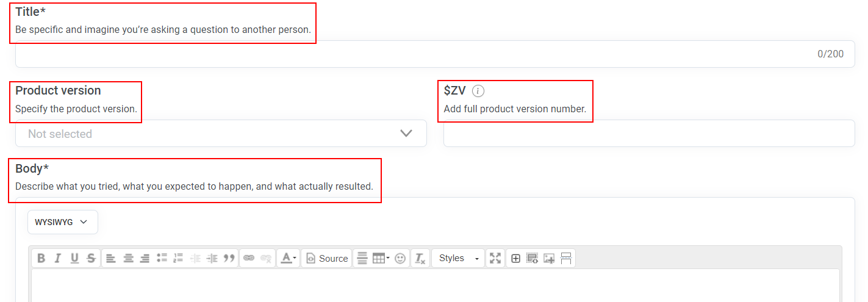Image resolution: width=868 pixels, height=302 pixels.
Task: Open the Product version dropdown
Action: pos(221,134)
